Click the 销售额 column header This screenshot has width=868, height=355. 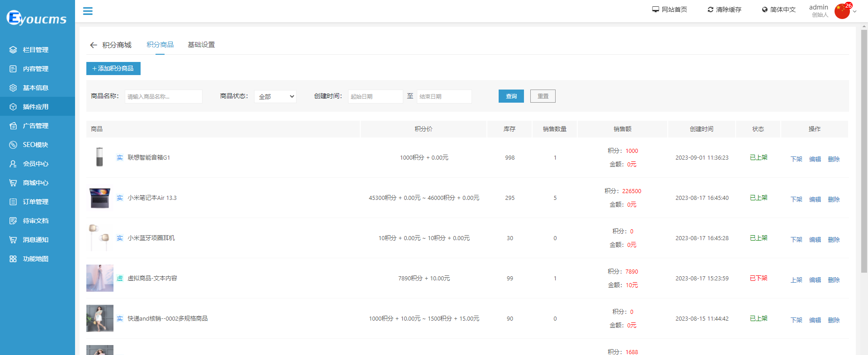click(x=623, y=129)
